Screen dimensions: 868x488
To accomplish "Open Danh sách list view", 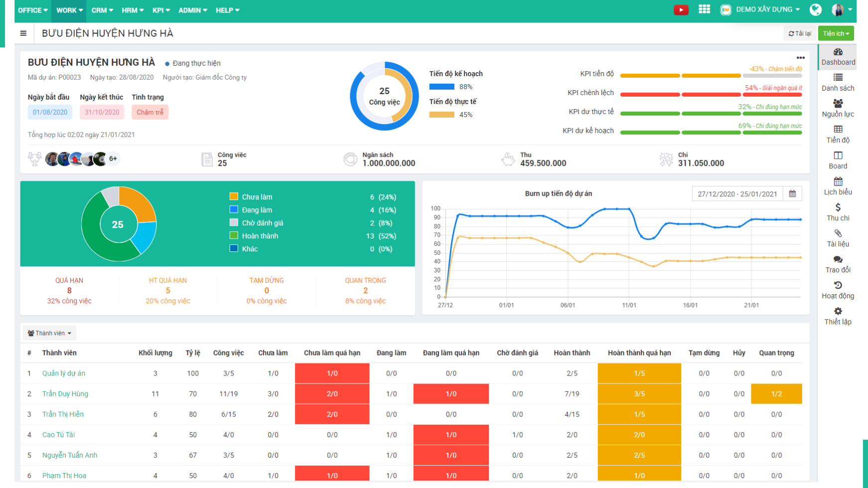I will 838,83.
